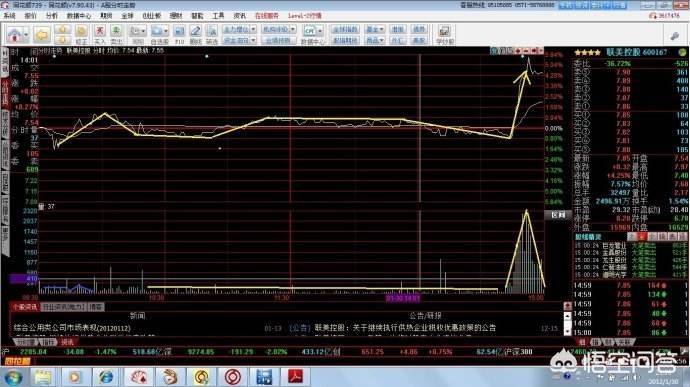Click the news panel scroll-down arrow
Image resolution: width=690 pixels, height=387 pixels.
coord(567,332)
